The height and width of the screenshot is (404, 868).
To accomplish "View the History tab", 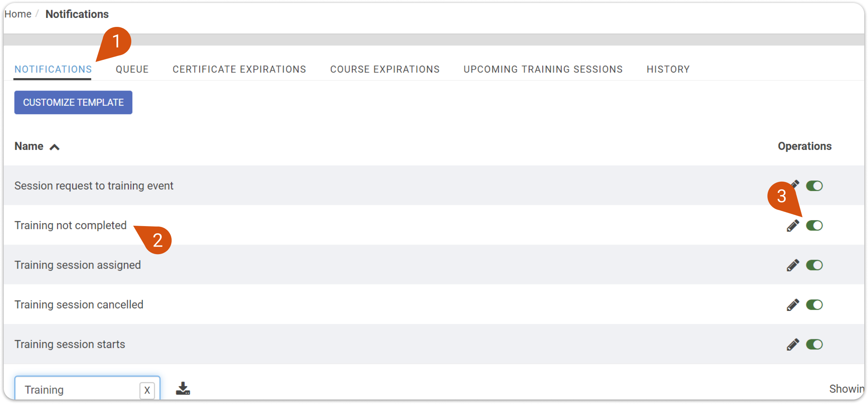I will click(x=668, y=70).
